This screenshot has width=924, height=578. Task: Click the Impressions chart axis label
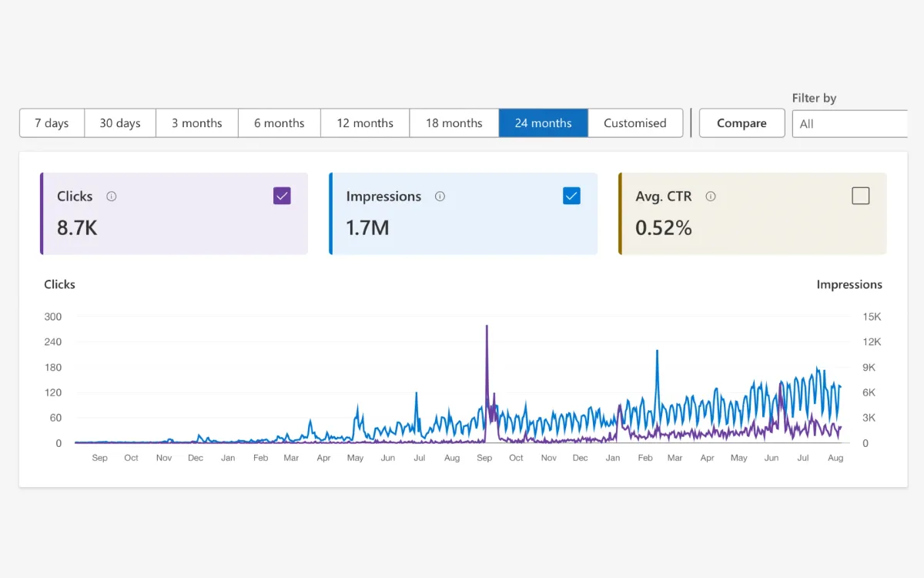coord(849,284)
